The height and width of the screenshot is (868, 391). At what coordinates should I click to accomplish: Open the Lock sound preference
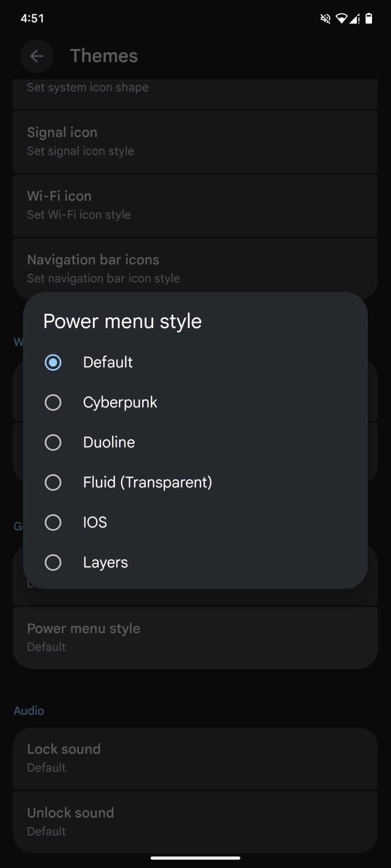pos(195,758)
